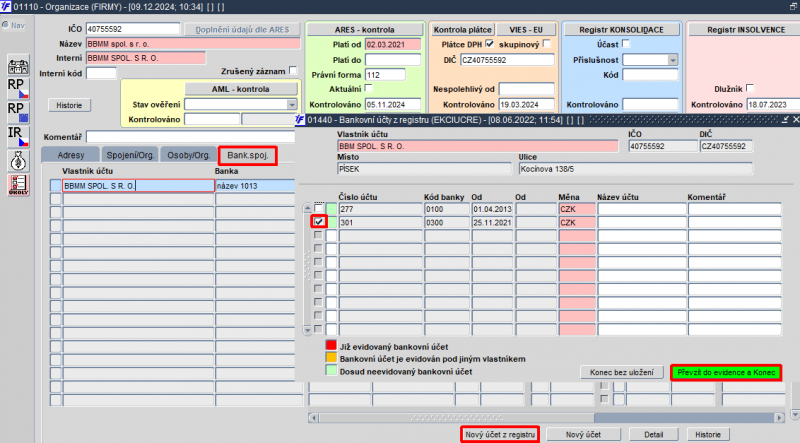Open the IR Czech flag sidebar icon
Viewport: 800px width, 443px height.
[18, 136]
